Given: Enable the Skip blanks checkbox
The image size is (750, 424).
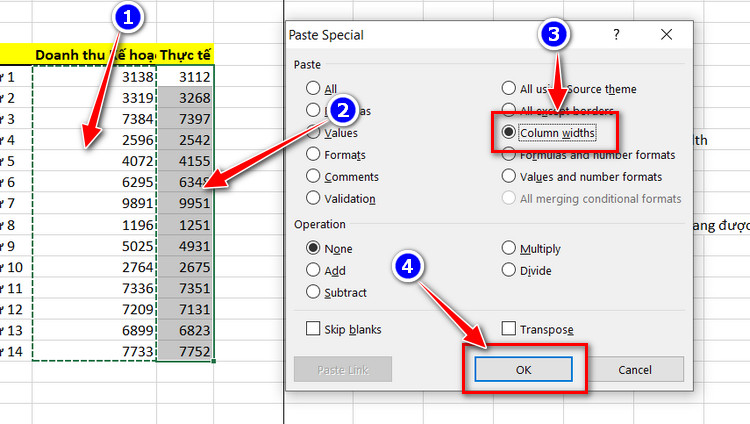Looking at the screenshot, I should click(x=313, y=329).
